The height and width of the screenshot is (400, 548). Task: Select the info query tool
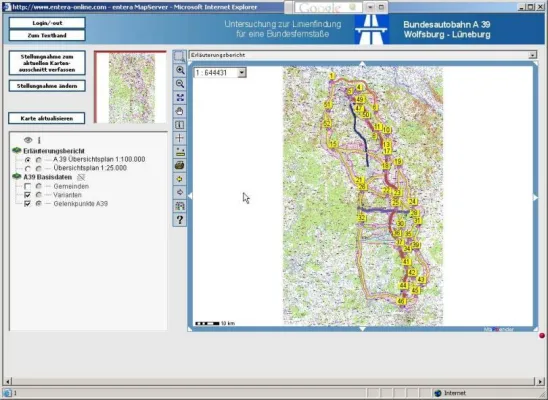tap(180, 125)
